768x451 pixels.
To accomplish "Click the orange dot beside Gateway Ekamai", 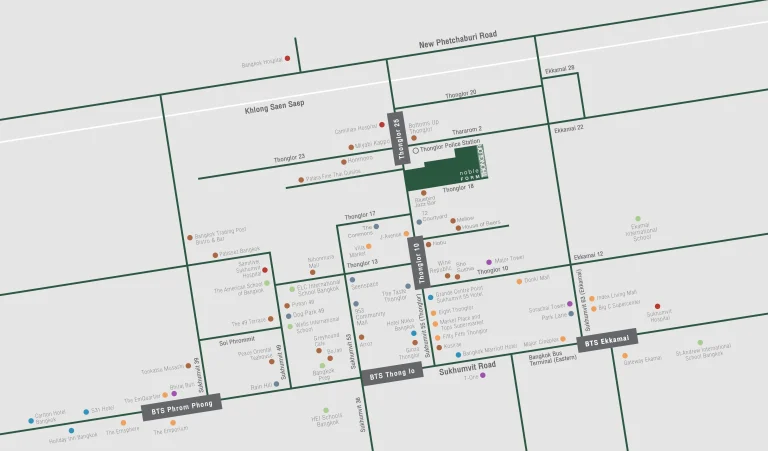I will click(x=625, y=356).
